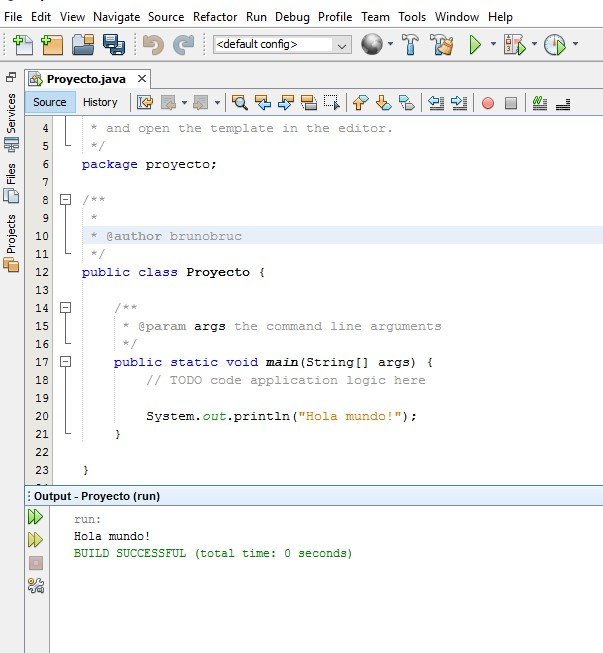The image size is (603, 653).
Task: Collapse the author Javadoc comment fold
Action: click(x=66, y=200)
